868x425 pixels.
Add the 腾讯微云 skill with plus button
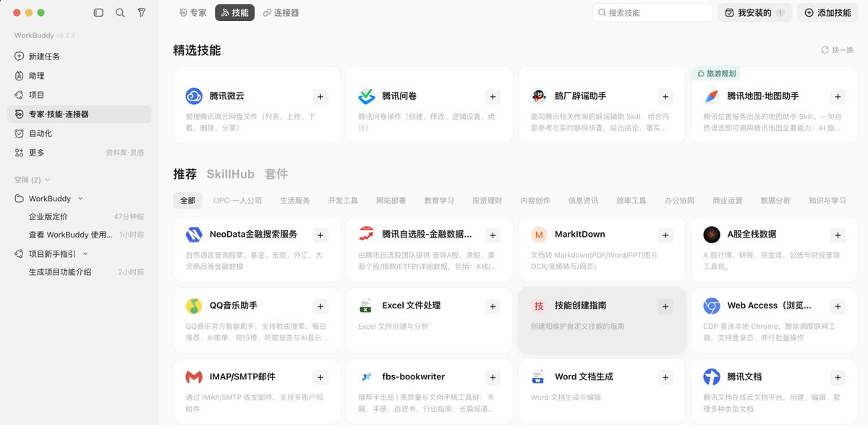320,96
